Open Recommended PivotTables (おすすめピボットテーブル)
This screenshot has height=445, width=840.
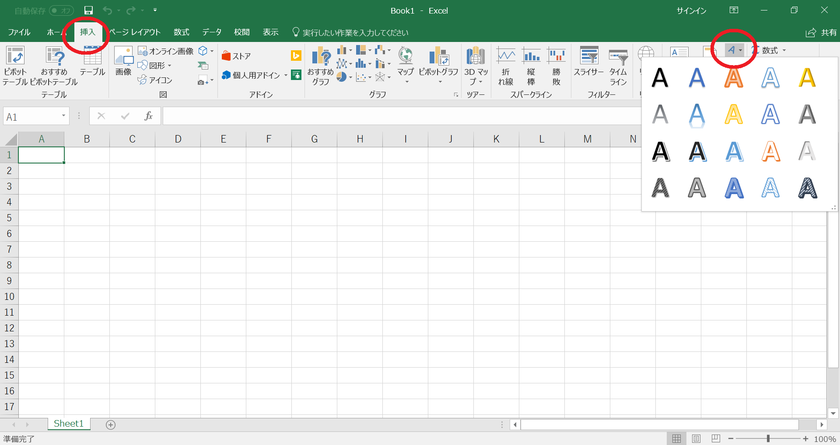click(54, 65)
